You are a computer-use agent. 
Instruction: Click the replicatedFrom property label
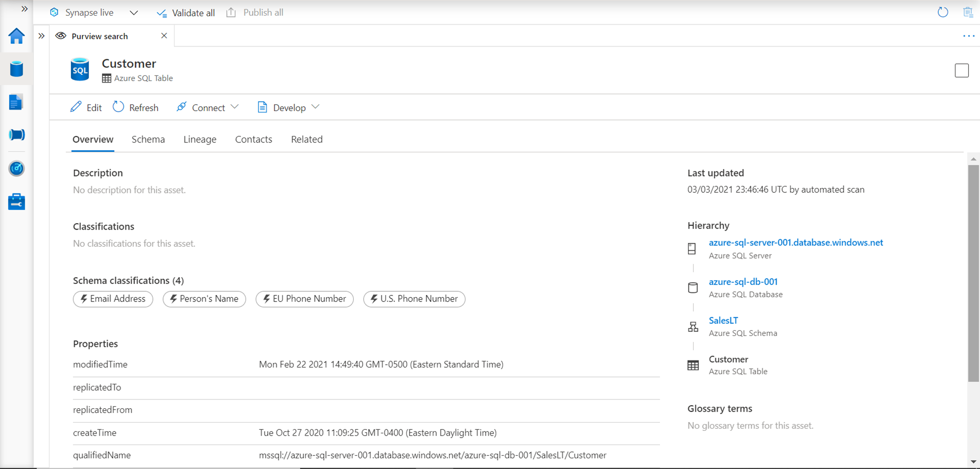(102, 410)
